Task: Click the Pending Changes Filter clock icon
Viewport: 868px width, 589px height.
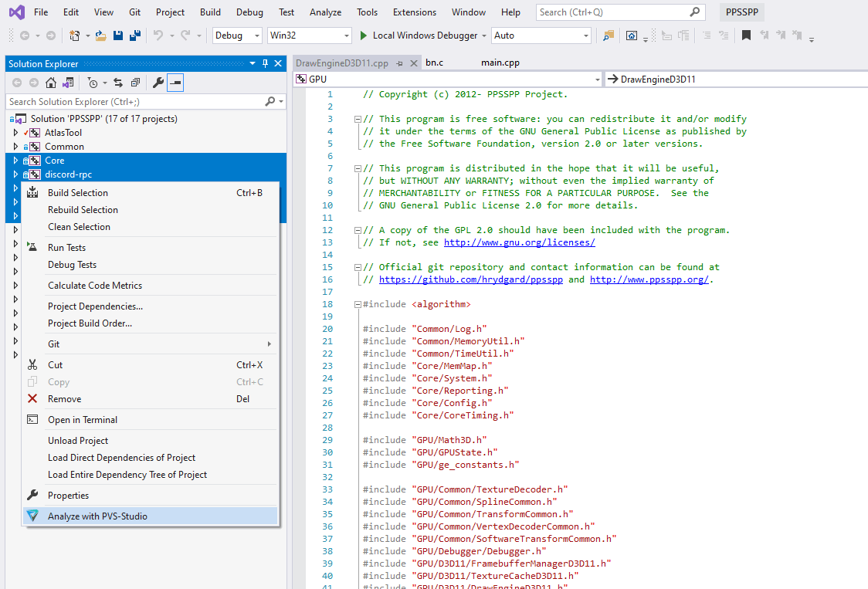Action: tap(93, 83)
